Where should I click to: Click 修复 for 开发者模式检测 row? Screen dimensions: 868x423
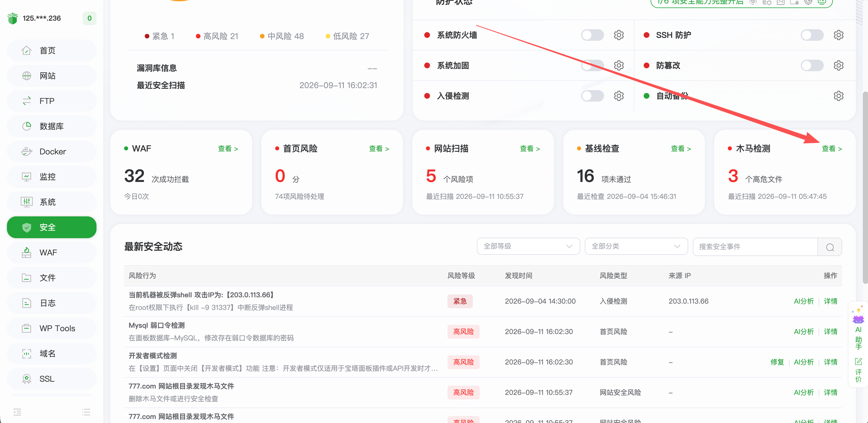point(777,362)
